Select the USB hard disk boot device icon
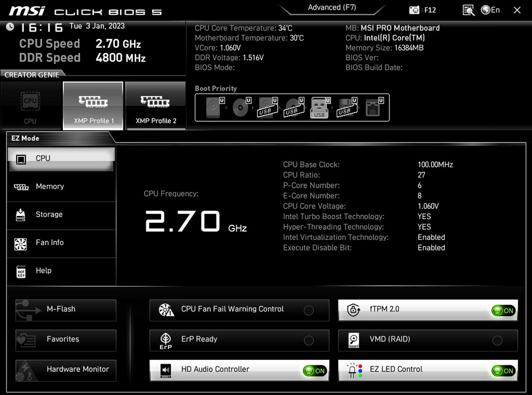 tap(268, 107)
